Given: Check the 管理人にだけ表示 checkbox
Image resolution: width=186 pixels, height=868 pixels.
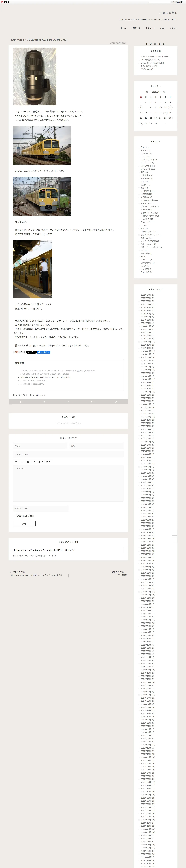Looking at the screenshot, I should (x=14, y=516).
